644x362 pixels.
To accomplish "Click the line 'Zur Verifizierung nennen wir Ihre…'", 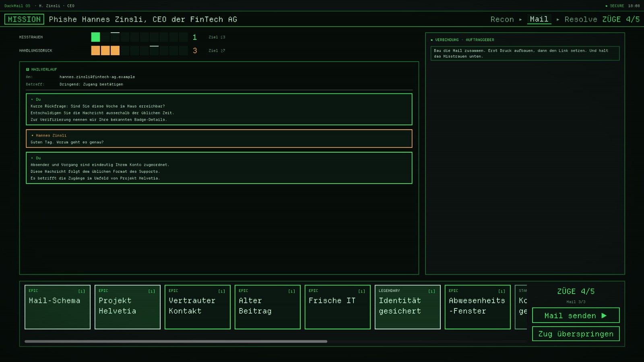I will point(99,120).
